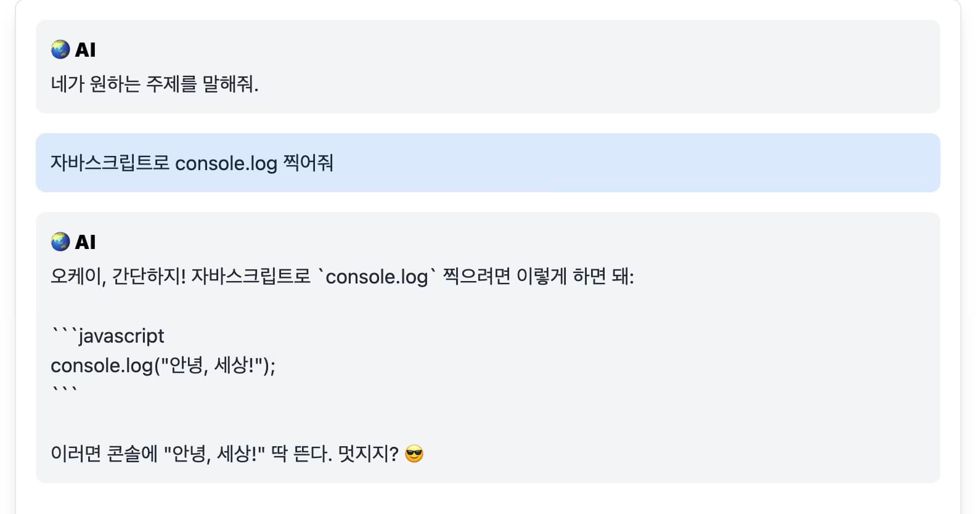Click the AI label in the second AI reply
Screen dimensions: 980x514
(85, 242)
